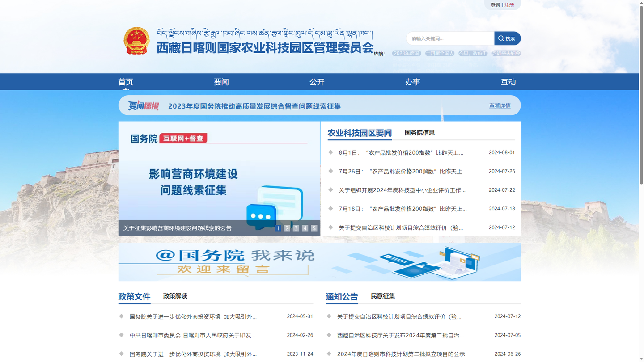The width and height of the screenshot is (644, 362).
Task: Click the 要闻播报 news broadcast logo
Action: pos(144,106)
